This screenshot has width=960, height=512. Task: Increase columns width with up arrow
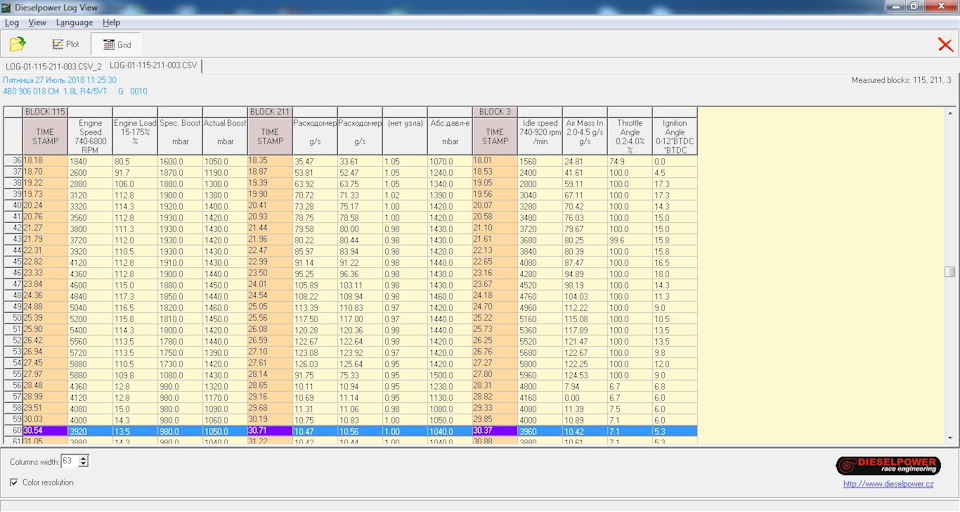[84, 457]
